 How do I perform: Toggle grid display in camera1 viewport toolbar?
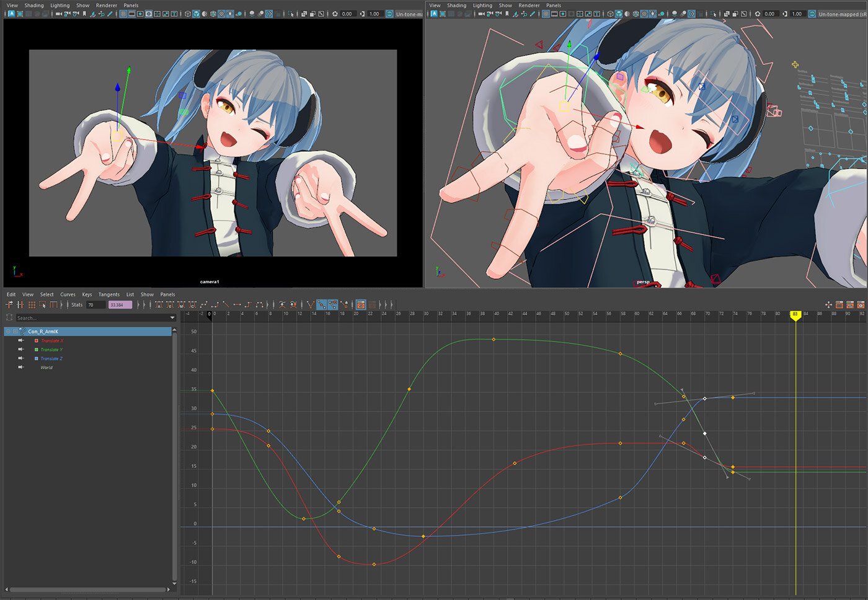pyautogui.click(x=123, y=14)
